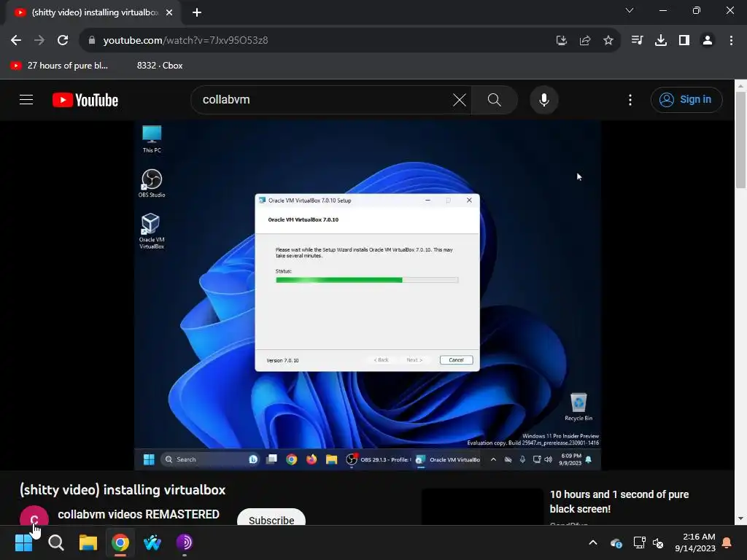This screenshot has height=560, width=747.
Task: Open the Windows Start menu
Action: tap(23, 542)
